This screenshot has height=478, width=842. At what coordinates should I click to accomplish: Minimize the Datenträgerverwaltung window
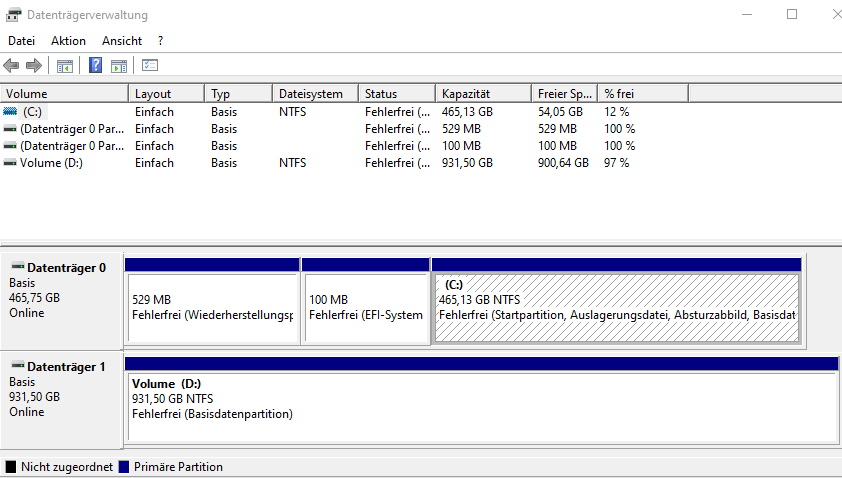pyautogui.click(x=747, y=15)
